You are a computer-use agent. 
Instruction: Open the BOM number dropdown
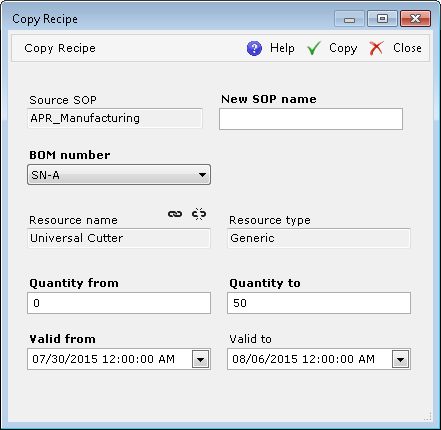pos(119,174)
